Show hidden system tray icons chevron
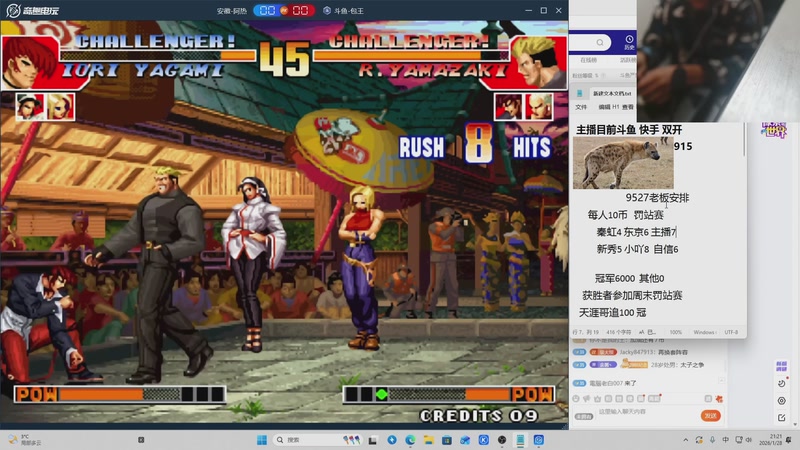The height and width of the screenshot is (450, 800). pyautogui.click(x=686, y=440)
